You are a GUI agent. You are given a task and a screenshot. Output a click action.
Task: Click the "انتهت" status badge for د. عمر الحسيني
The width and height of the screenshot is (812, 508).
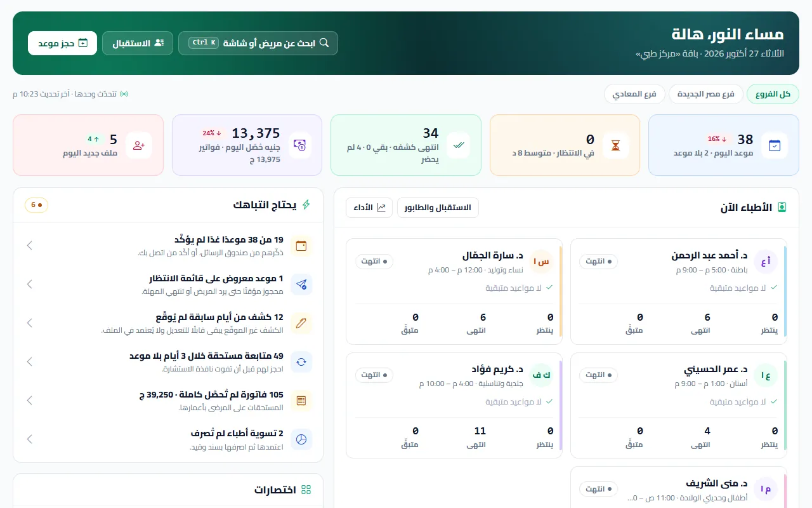(598, 375)
